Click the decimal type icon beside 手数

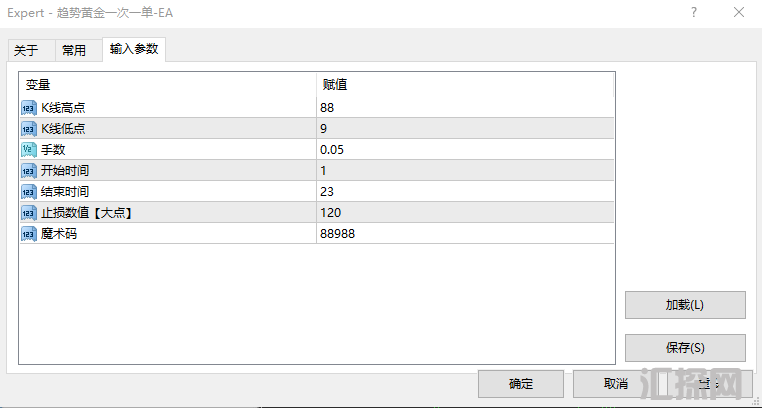click(29, 150)
